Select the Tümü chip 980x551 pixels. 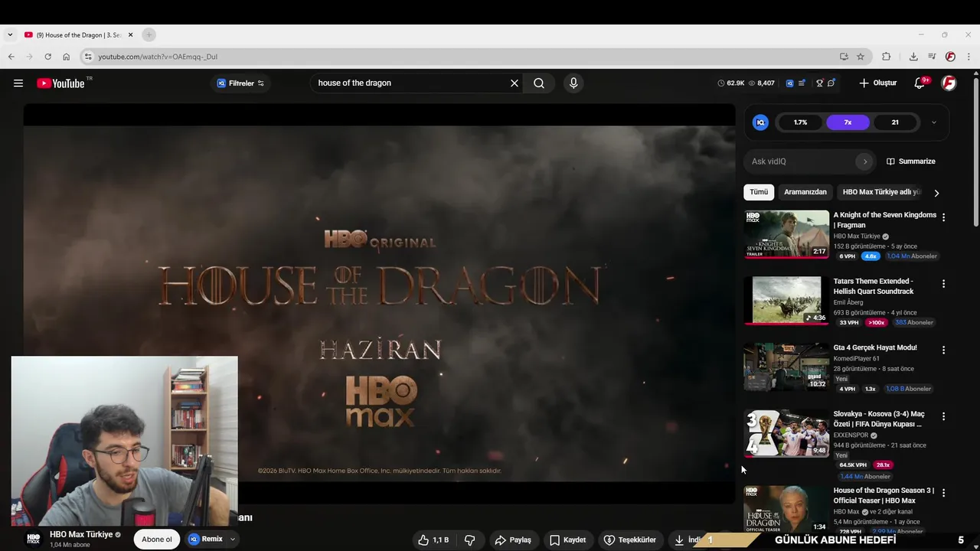pyautogui.click(x=759, y=192)
